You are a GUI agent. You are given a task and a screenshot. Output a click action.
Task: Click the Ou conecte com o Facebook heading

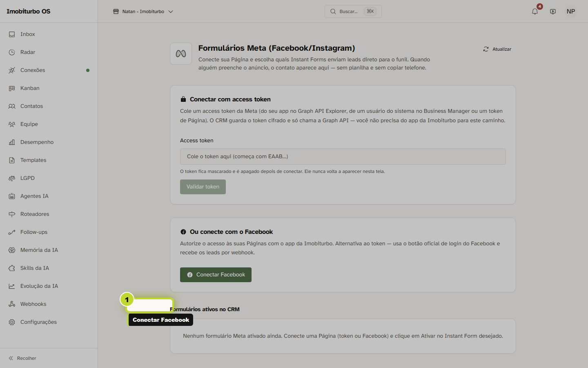click(231, 232)
